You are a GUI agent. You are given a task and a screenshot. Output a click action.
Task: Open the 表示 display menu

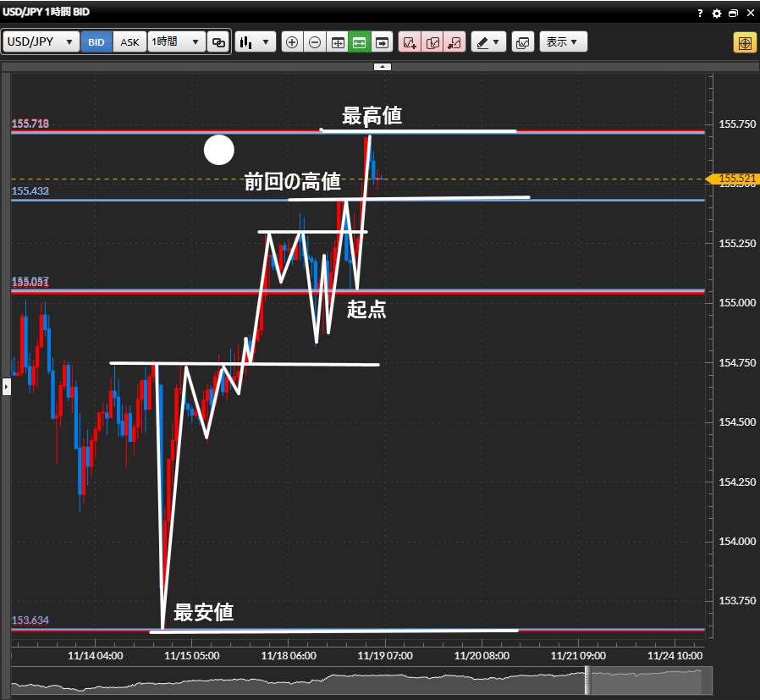pos(563,42)
